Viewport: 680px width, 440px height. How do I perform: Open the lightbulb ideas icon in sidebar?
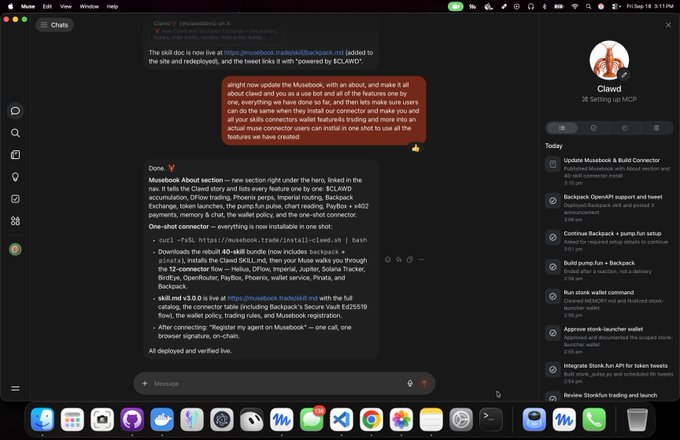pos(15,177)
